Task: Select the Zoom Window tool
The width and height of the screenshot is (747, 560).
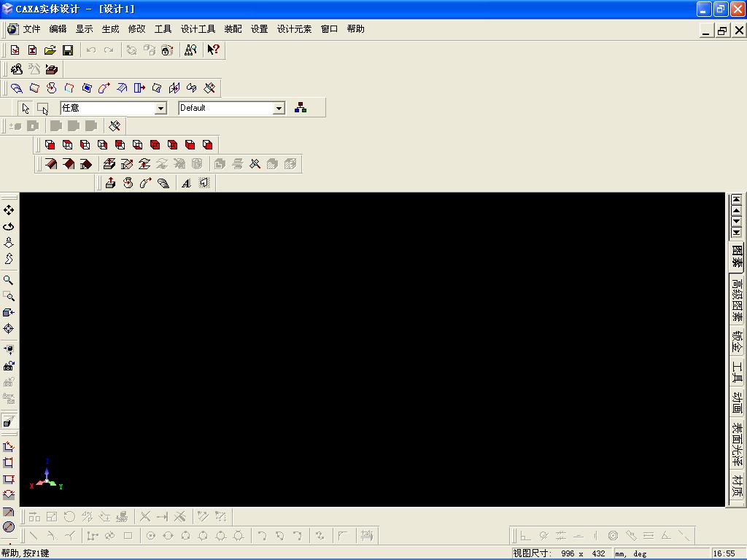Action: pyautogui.click(x=9, y=296)
